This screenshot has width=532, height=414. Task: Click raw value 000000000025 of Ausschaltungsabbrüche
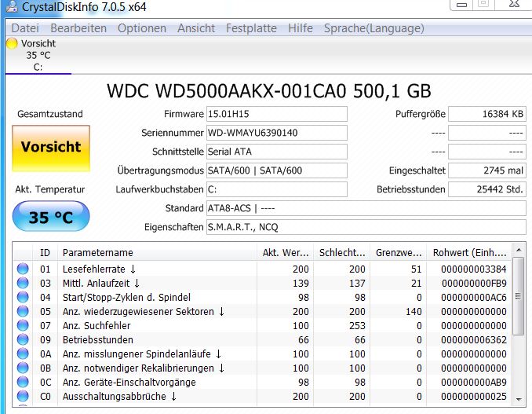474,397
